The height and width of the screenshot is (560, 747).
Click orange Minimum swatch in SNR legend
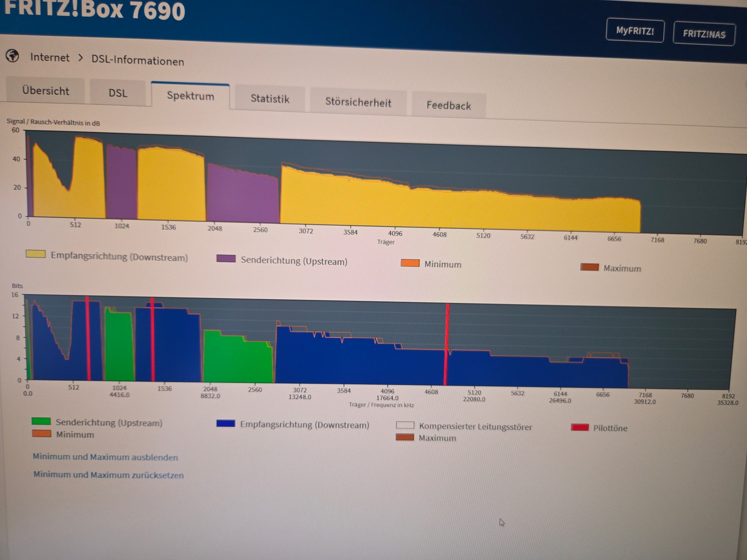(x=410, y=263)
